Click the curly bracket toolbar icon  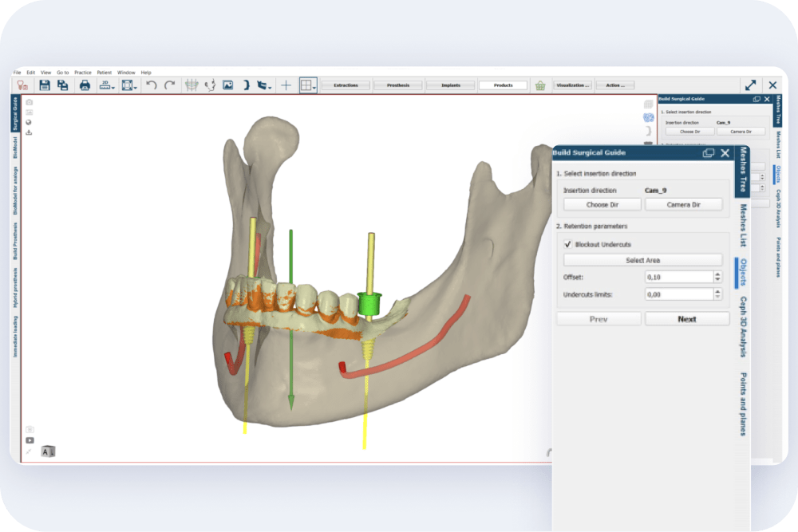(247, 85)
